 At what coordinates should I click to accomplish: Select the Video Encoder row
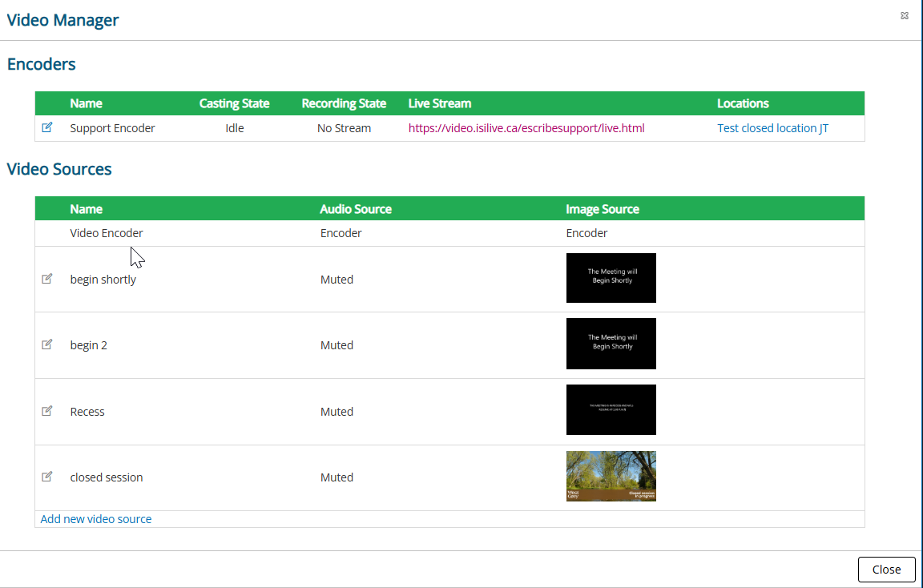click(x=107, y=232)
